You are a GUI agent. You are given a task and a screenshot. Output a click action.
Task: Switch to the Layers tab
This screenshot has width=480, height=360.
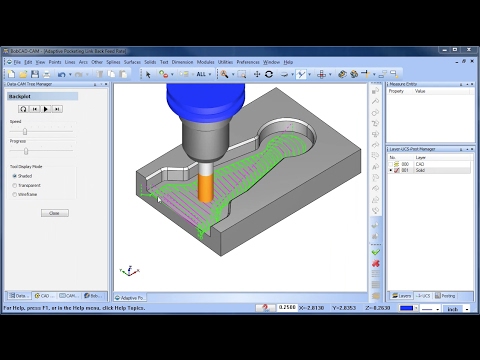point(402,296)
